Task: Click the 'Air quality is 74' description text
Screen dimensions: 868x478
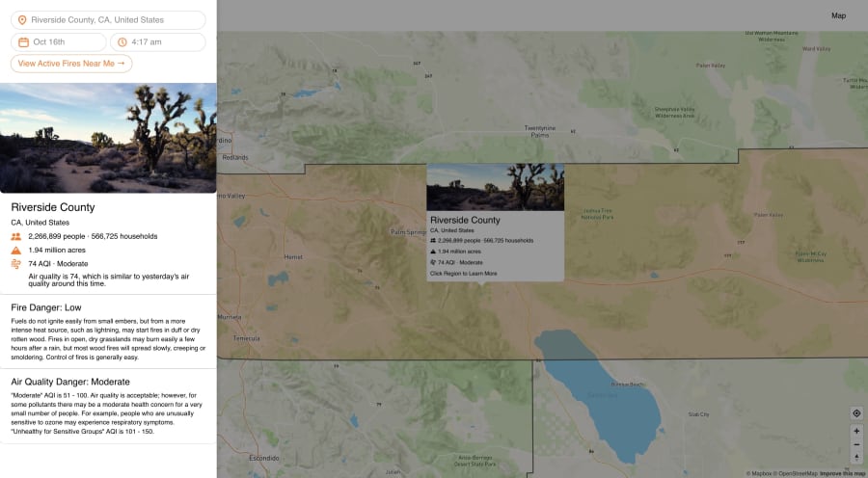Action: click(x=108, y=279)
